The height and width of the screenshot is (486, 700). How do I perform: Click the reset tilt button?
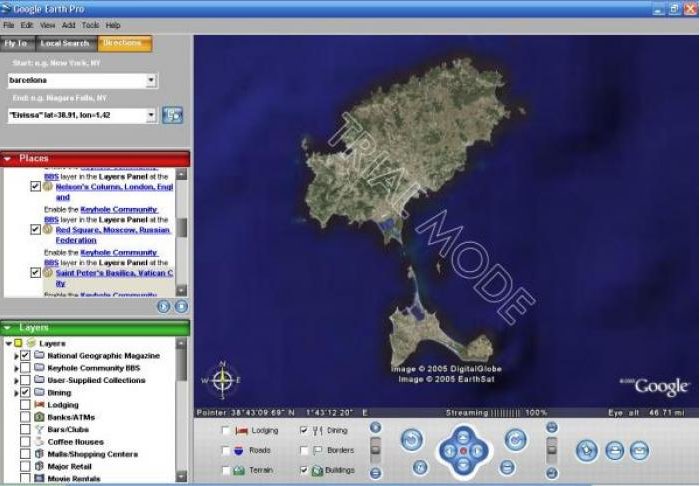pos(507,467)
